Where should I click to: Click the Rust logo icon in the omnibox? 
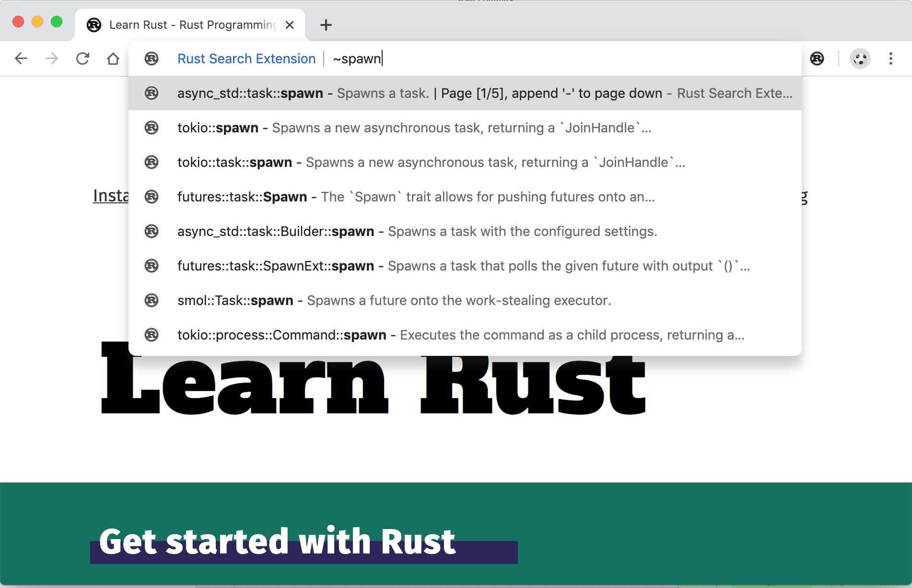(x=152, y=59)
